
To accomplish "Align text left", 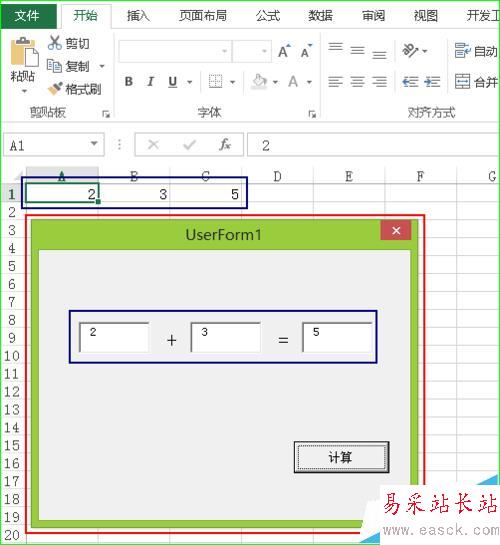I will [x=336, y=82].
